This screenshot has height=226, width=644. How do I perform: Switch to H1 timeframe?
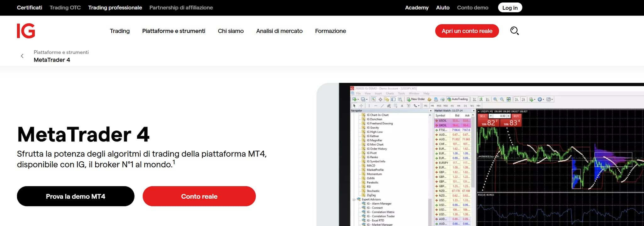pos(452,106)
